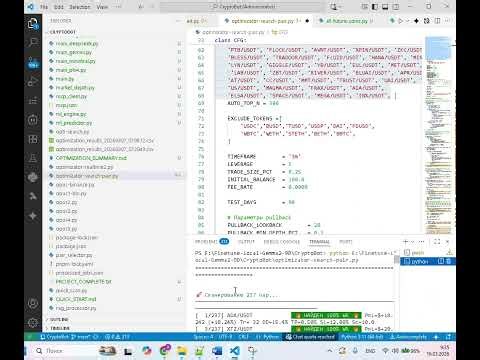Open the Edit menu
The height and width of the screenshot is (360, 480).
pyautogui.click(x=59, y=7)
